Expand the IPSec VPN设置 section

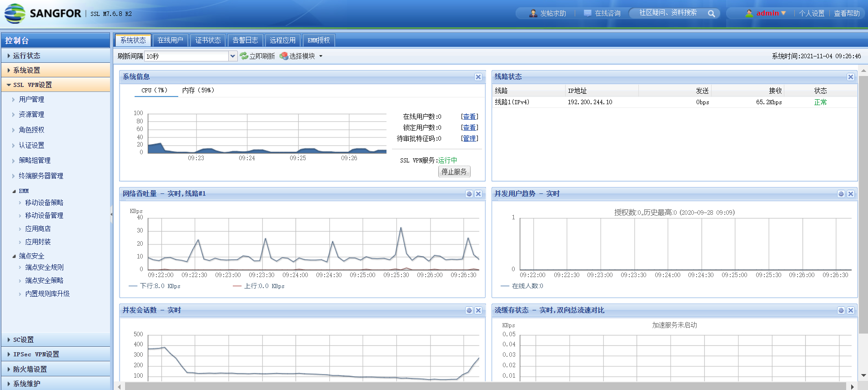[x=55, y=354]
